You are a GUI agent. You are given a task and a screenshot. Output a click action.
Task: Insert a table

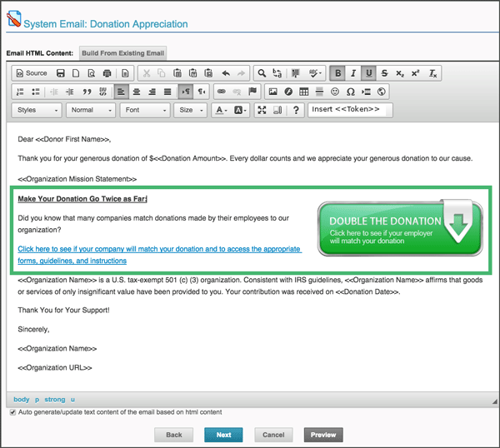tap(304, 92)
